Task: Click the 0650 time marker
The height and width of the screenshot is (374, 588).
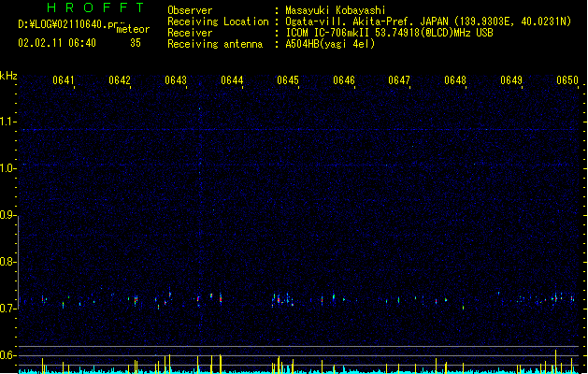Action: [567, 80]
